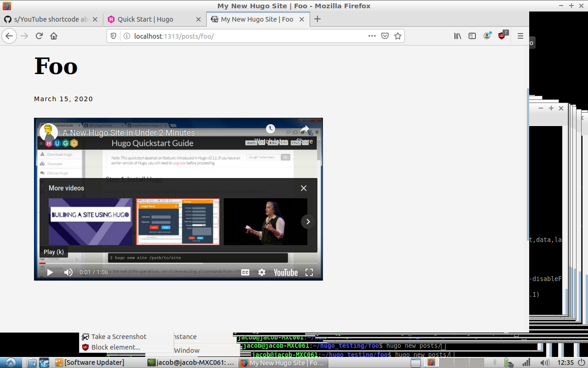Image resolution: width=588 pixels, height=368 pixels.
Task: Show site information for localhost
Action: (126, 36)
